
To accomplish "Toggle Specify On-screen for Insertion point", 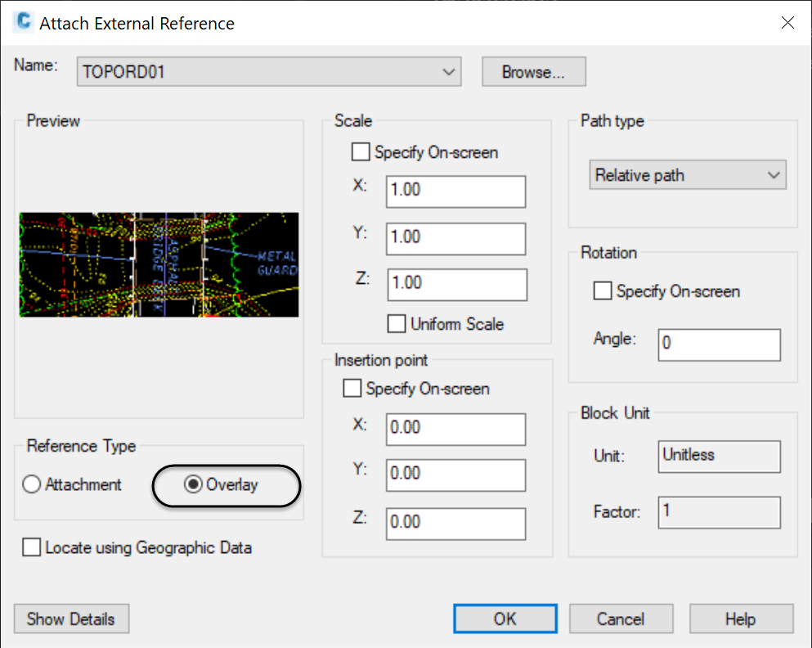I will click(x=352, y=389).
